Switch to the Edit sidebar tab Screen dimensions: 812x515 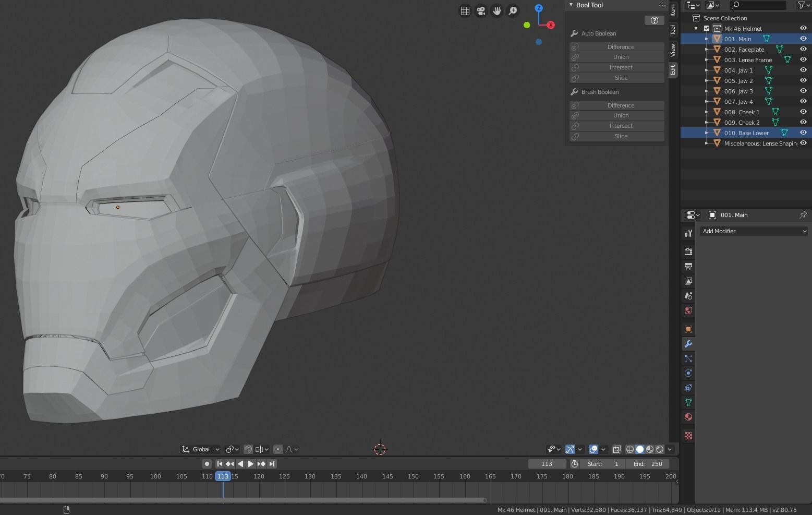pyautogui.click(x=673, y=70)
